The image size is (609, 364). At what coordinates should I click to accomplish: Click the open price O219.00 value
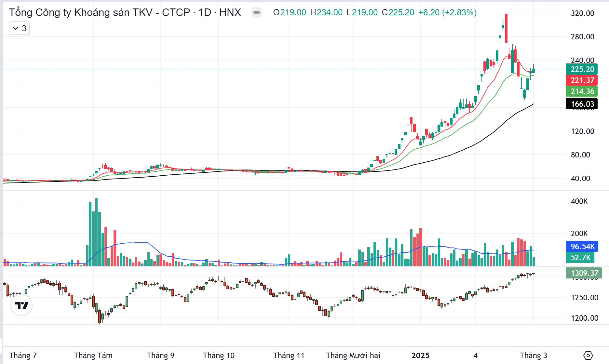click(290, 12)
